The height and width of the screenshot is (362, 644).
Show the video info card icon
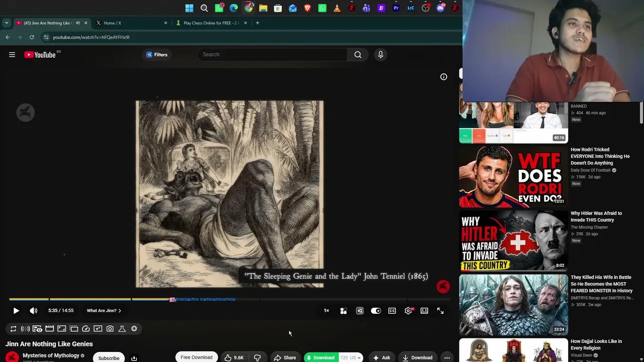tap(444, 77)
